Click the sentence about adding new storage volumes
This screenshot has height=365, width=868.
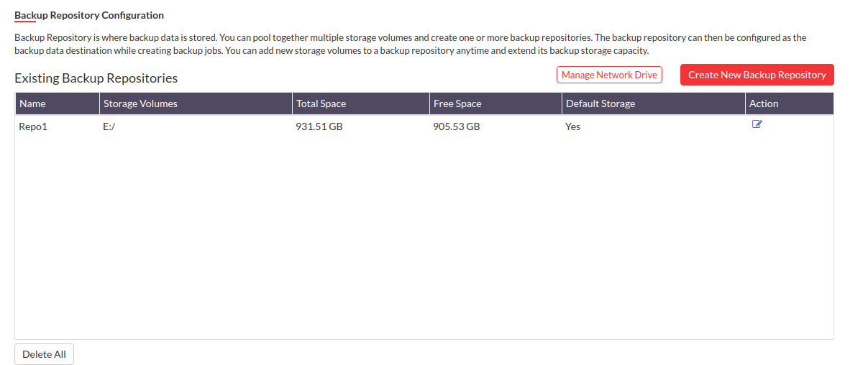tap(437, 51)
